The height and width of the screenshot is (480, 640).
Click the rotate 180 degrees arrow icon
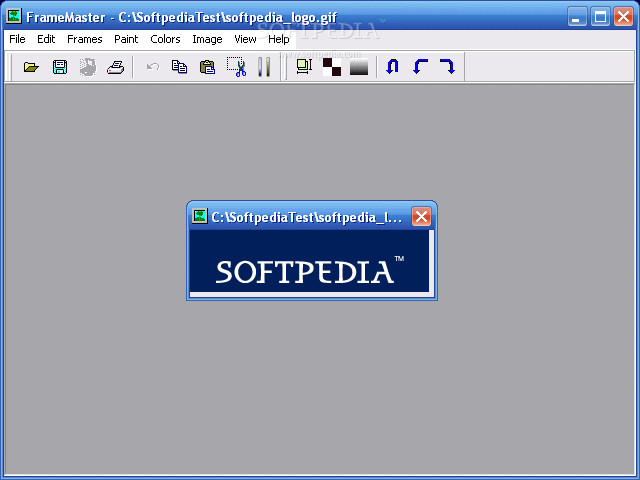[x=392, y=66]
